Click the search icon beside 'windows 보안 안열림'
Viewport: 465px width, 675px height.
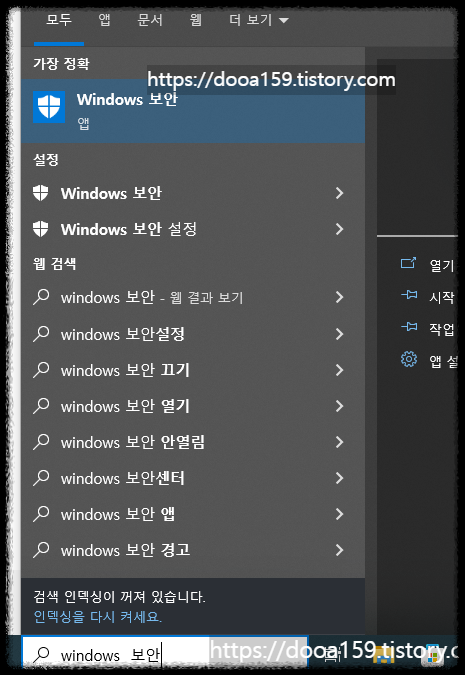[41, 442]
